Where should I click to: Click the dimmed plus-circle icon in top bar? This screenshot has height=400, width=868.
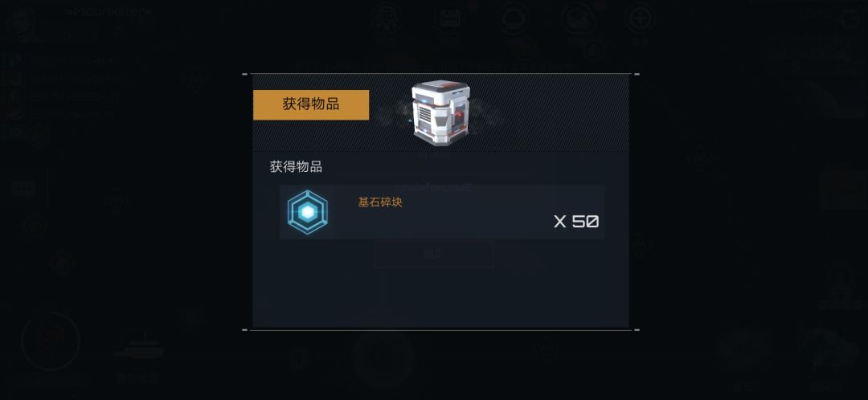pos(641,18)
